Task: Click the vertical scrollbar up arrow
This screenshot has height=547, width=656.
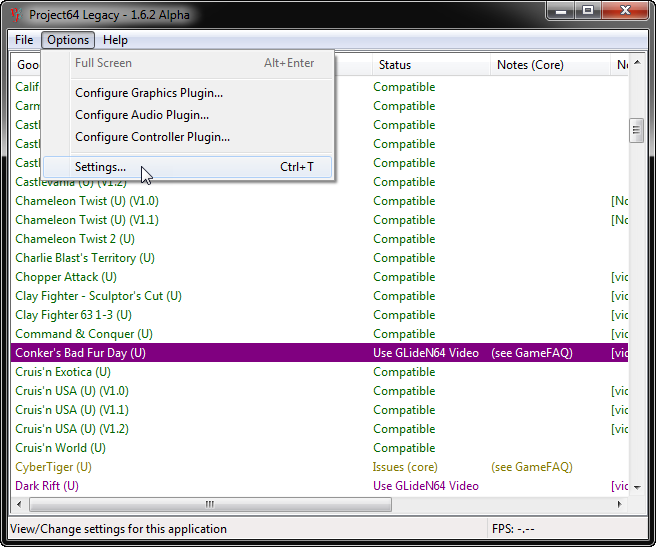Action: 637,63
